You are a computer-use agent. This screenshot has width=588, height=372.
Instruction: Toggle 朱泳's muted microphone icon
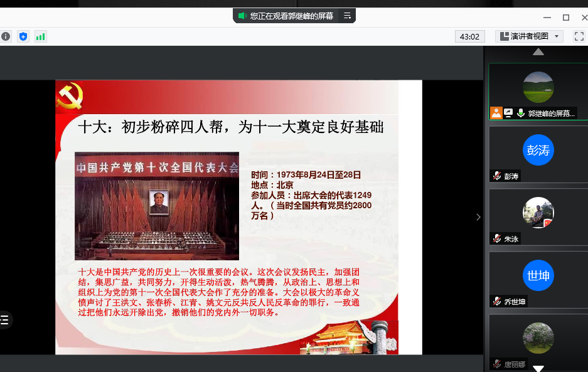[x=497, y=238]
